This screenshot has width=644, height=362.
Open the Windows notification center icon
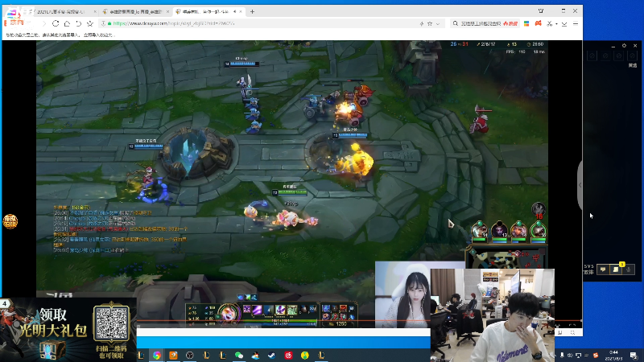pos(634,355)
